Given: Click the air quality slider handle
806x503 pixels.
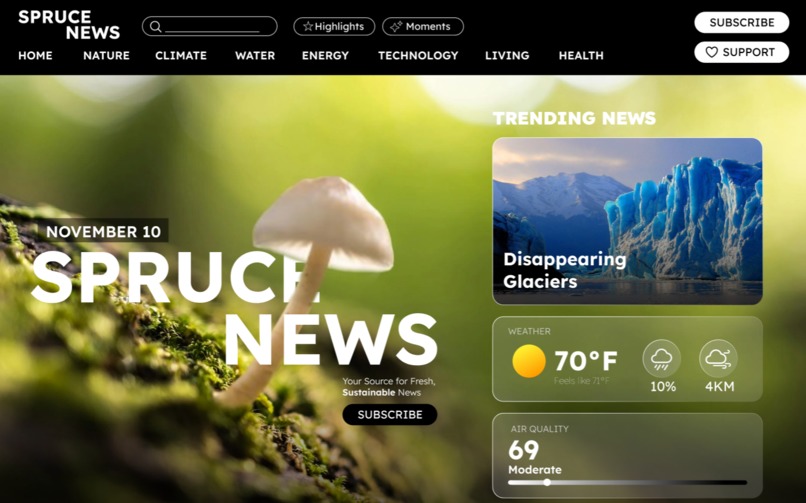Looking at the screenshot, I should [x=547, y=482].
